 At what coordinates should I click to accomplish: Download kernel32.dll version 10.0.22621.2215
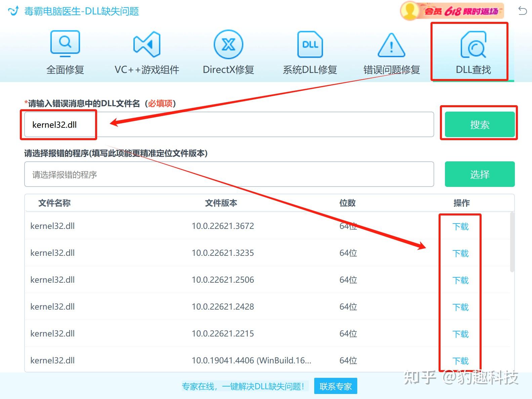460,334
